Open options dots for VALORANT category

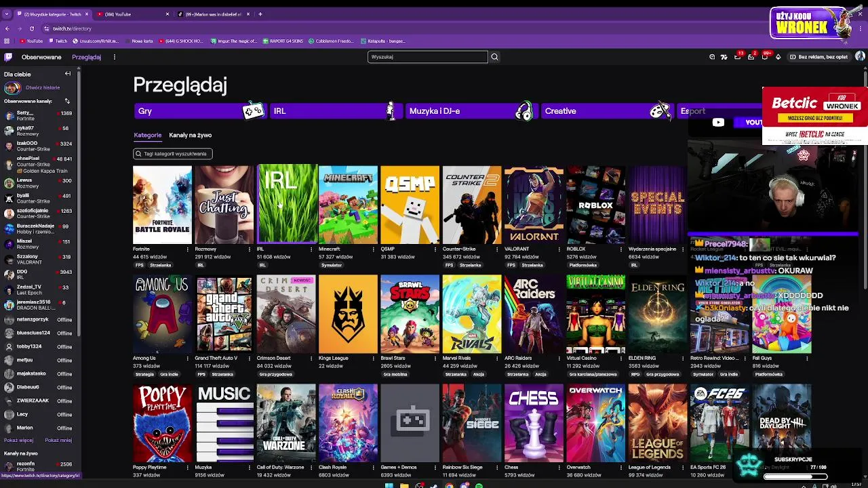tap(559, 249)
